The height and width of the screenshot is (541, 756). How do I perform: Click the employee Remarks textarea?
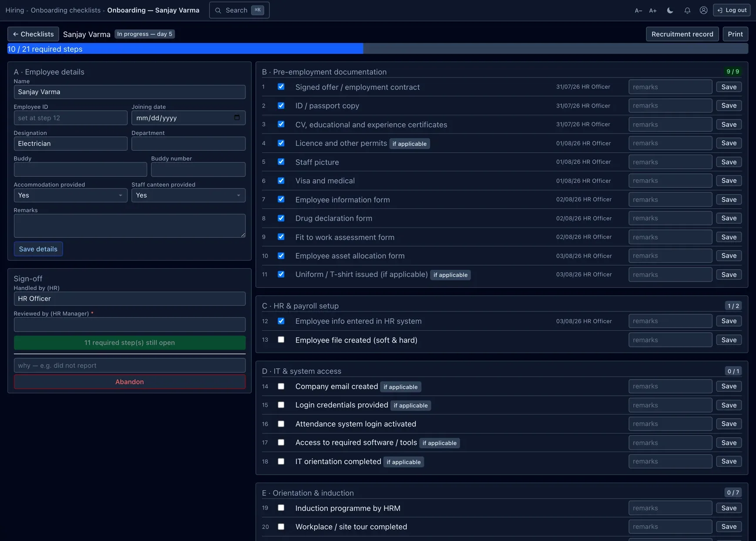click(130, 225)
